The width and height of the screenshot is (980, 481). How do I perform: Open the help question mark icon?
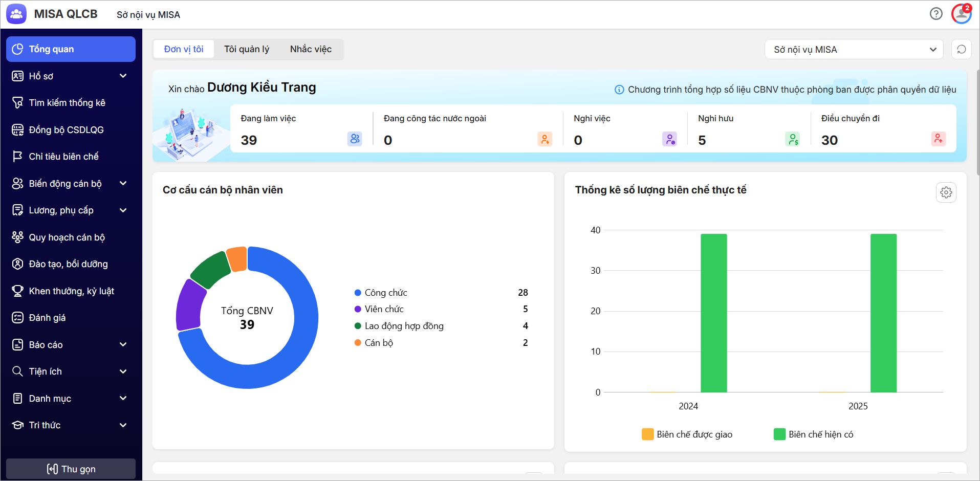(936, 14)
